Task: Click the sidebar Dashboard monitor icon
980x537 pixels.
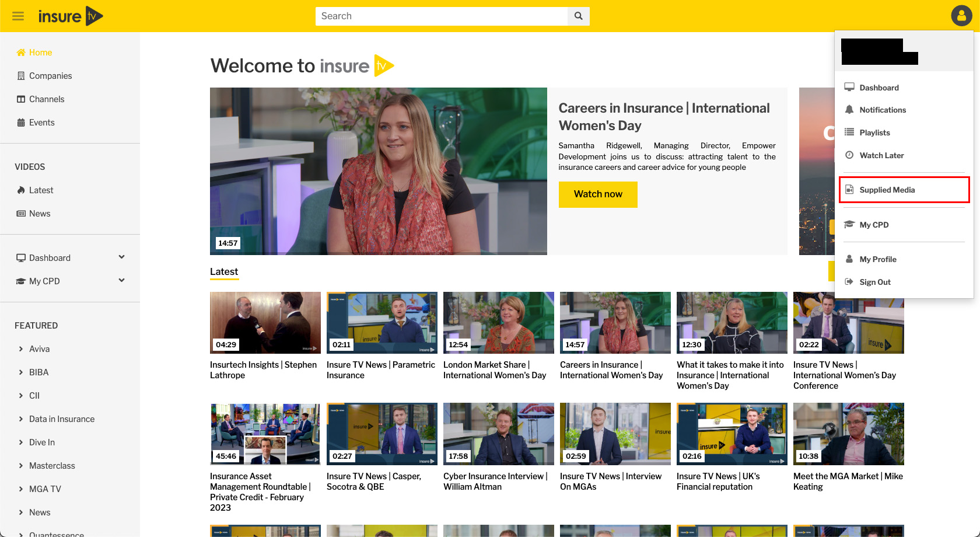Action: [x=21, y=258]
